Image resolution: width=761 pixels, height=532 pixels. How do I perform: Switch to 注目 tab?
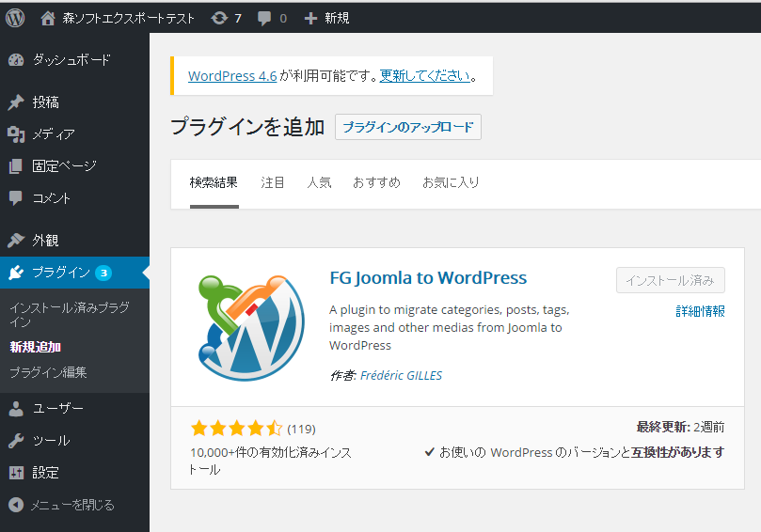coord(272,183)
